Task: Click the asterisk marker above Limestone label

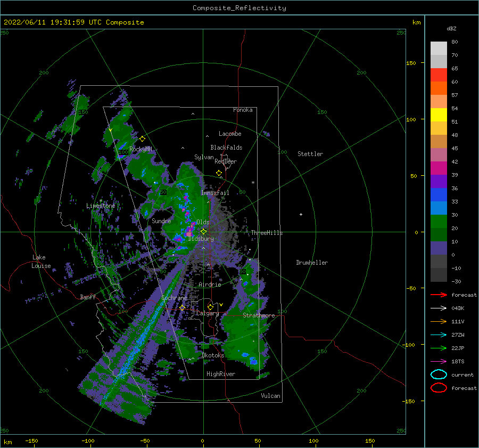Action: [x=101, y=201]
